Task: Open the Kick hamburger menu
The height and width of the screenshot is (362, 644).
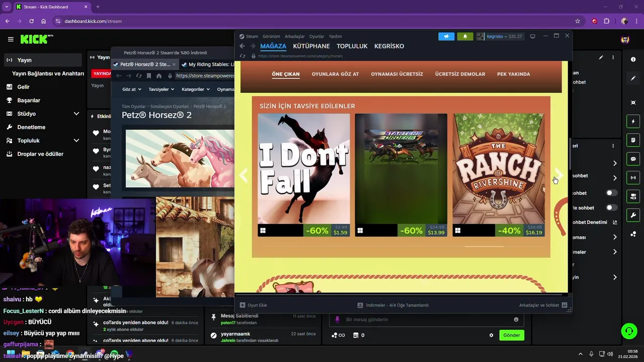Action: 11,39
